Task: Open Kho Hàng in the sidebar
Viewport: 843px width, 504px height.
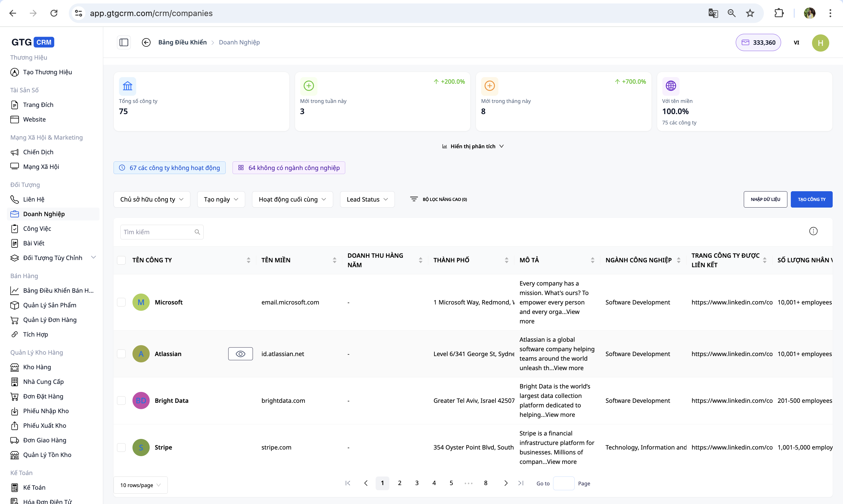Action: coord(37,367)
